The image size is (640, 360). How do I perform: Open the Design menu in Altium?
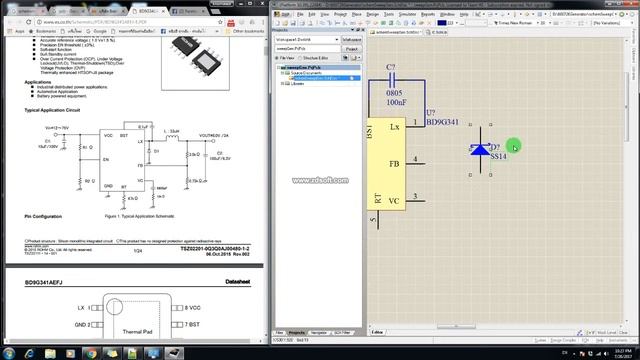(x=372, y=14)
